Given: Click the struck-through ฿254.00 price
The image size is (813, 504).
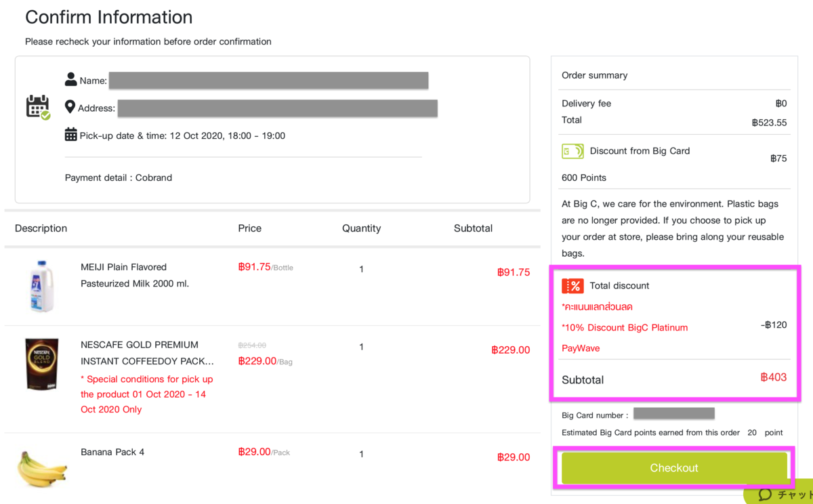Looking at the screenshot, I should pyautogui.click(x=252, y=345).
